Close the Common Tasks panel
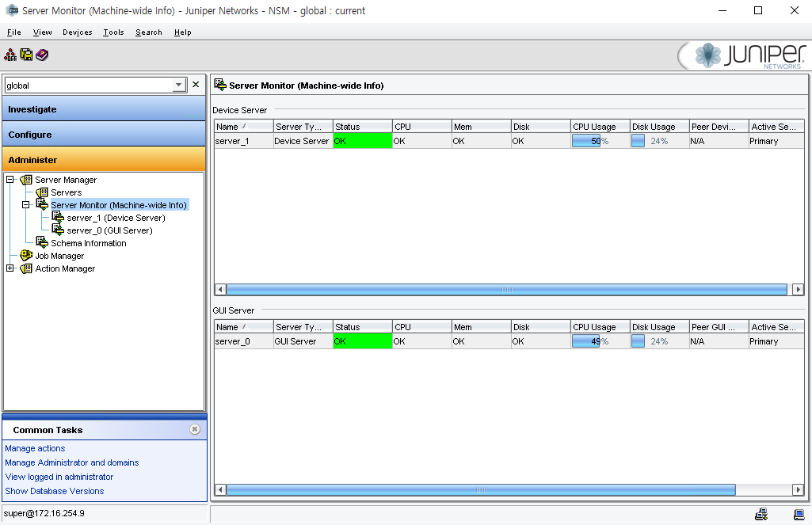 [195, 429]
